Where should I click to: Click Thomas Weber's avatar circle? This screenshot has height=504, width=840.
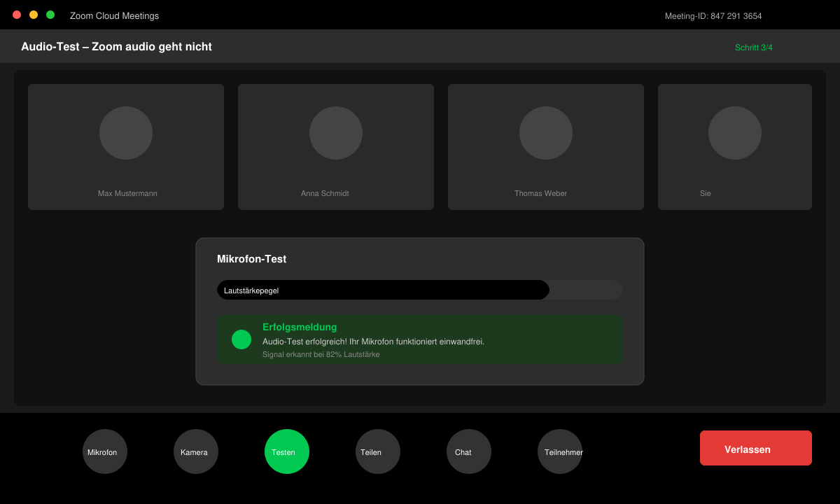[546, 133]
